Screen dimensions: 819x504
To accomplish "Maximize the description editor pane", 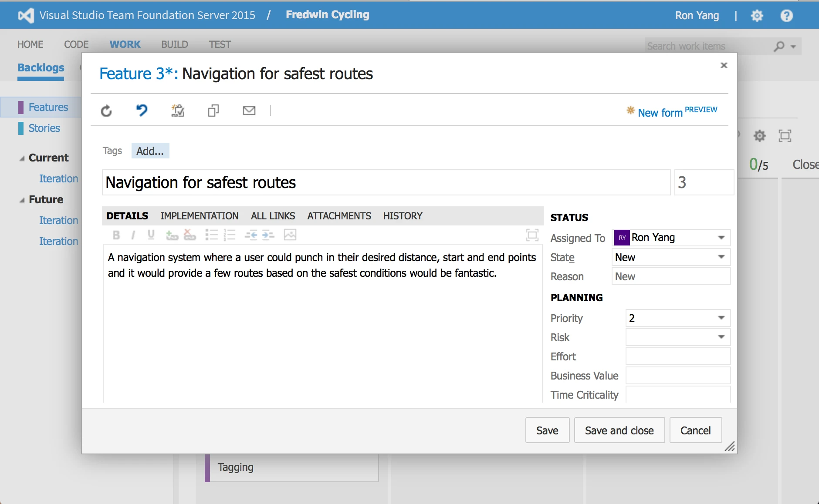I will tap(532, 235).
